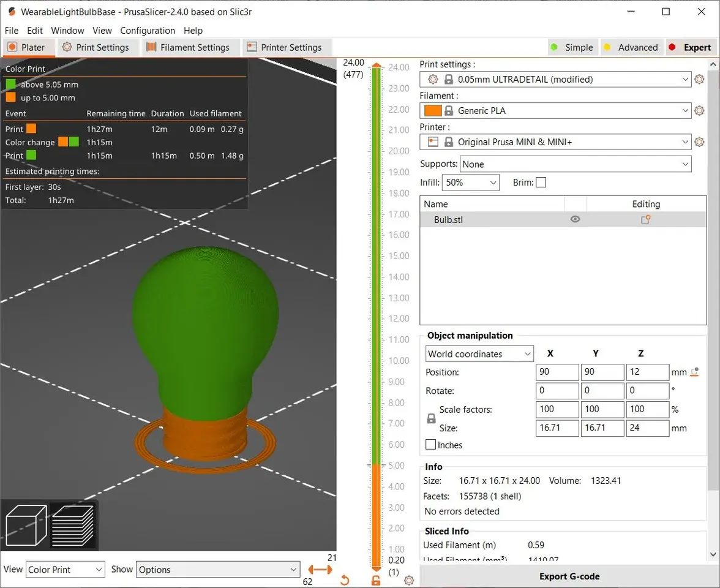The height and width of the screenshot is (588, 720).
Task: Open the Infill 50% dropdown
Action: tap(470, 183)
